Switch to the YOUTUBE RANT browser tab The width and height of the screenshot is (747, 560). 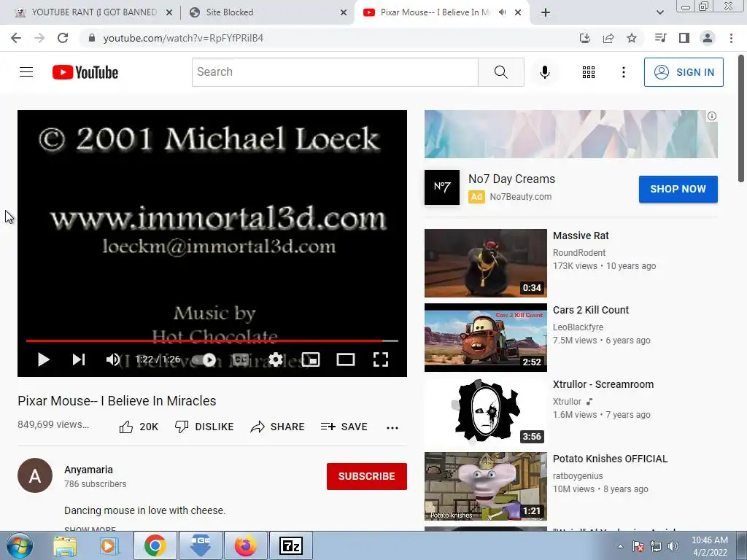[x=94, y=12]
